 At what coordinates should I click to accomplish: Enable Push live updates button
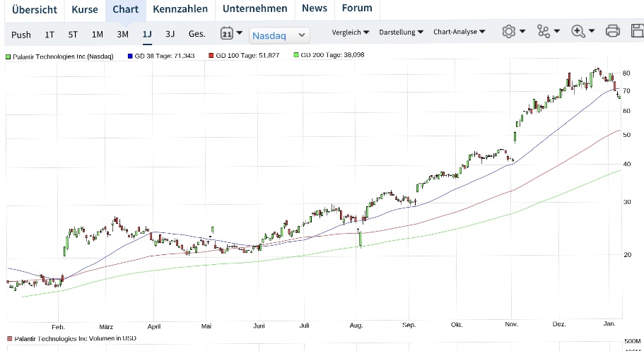(x=21, y=34)
